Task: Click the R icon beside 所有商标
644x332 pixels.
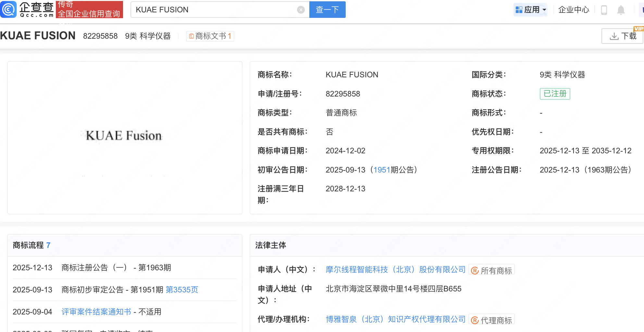Action: (475, 271)
